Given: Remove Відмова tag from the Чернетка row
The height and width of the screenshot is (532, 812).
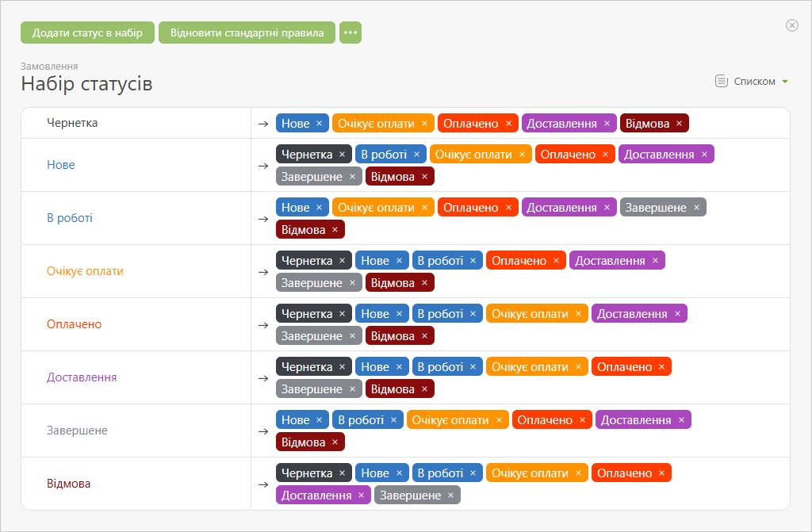Looking at the screenshot, I should click(679, 123).
